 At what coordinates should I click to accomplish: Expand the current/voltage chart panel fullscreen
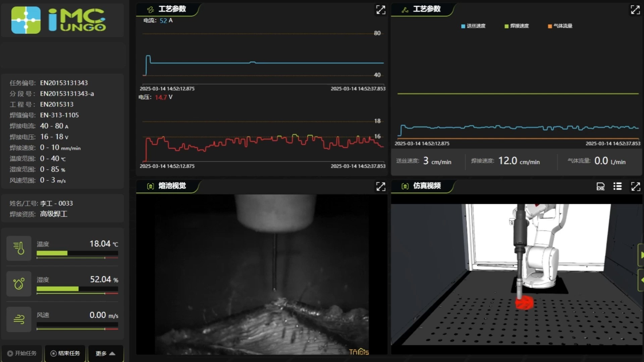[x=380, y=10]
